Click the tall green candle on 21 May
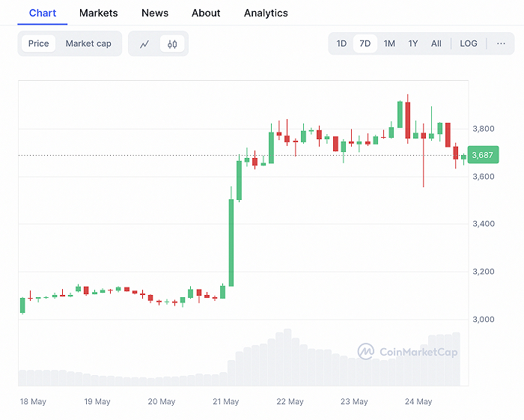Viewport: 524px width, 420px height. pyautogui.click(x=231, y=242)
